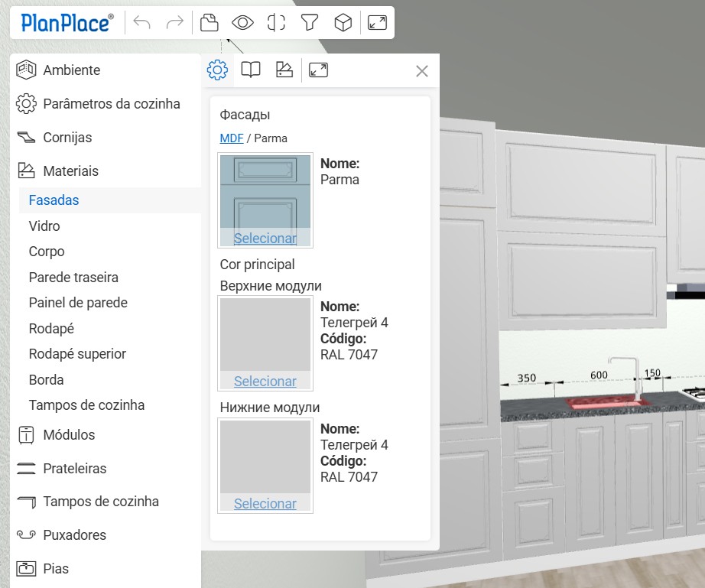Viewport: 705px width, 588px height.
Task: Click the redo arrow in the toolbar
Action: [175, 23]
